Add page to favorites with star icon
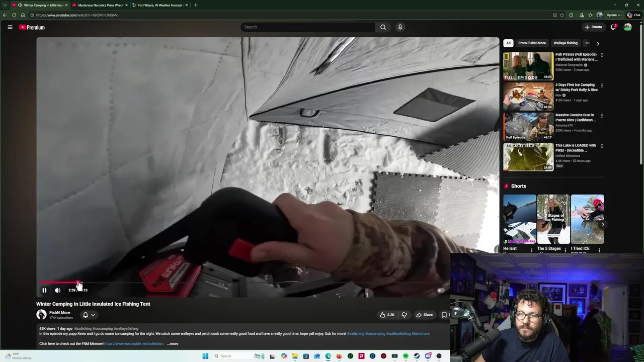 point(562,15)
